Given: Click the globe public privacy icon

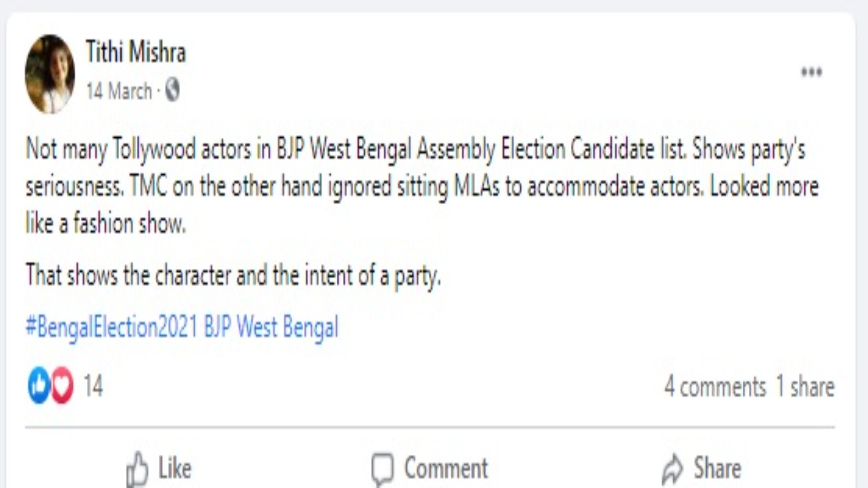Looking at the screenshot, I should tap(172, 90).
